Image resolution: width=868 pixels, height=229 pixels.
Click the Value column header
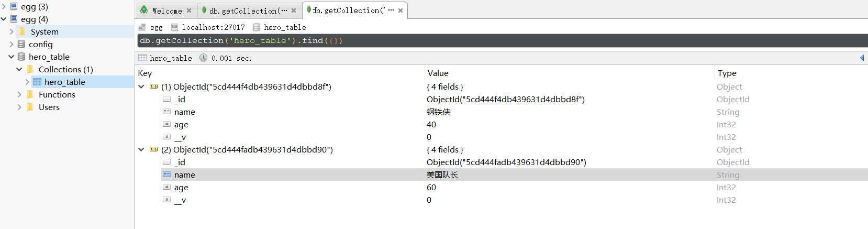point(438,73)
